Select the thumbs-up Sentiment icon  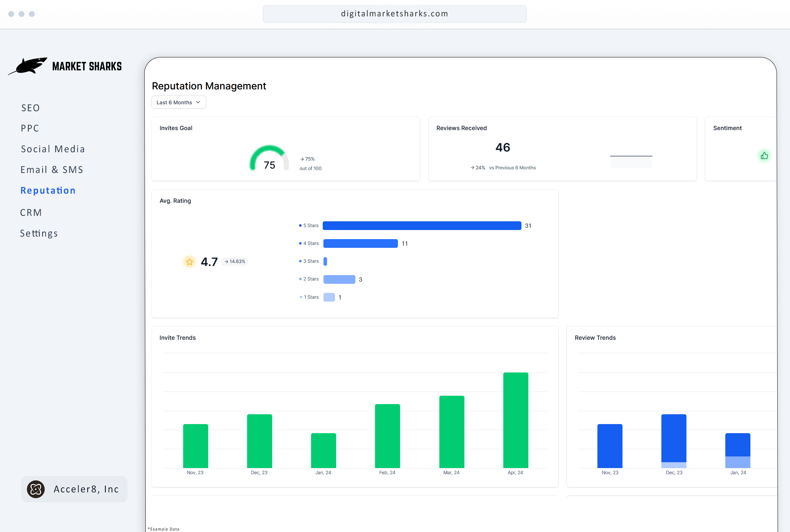[x=764, y=156]
